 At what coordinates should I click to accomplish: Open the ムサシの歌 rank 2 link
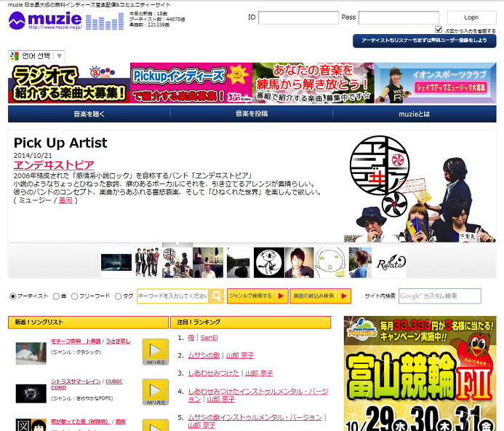(204, 356)
